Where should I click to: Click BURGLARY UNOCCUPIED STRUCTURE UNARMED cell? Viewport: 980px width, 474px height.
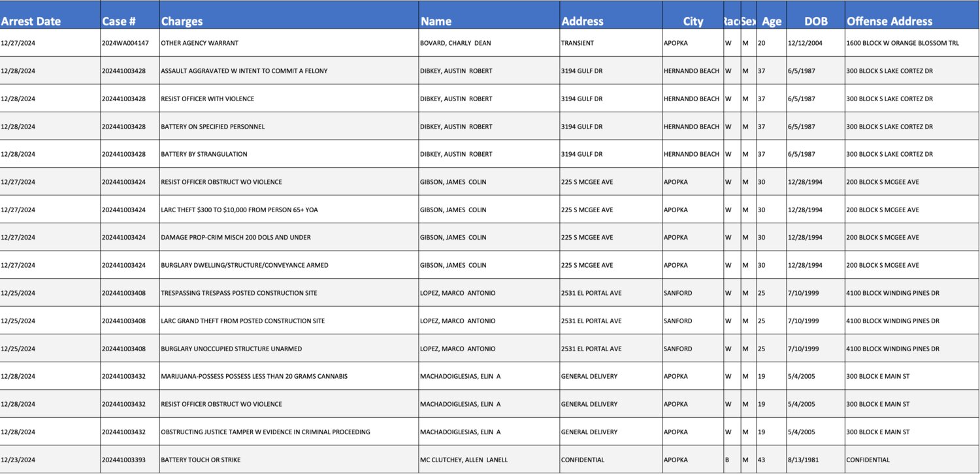[289, 349]
